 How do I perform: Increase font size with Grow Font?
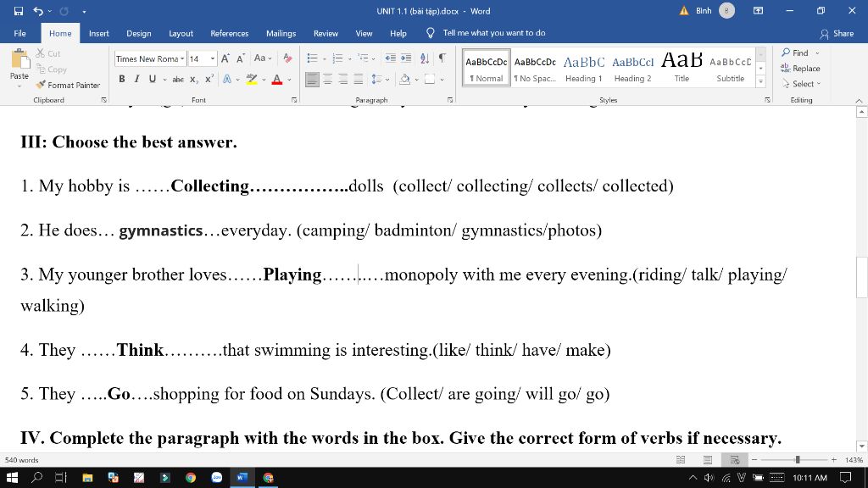pyautogui.click(x=225, y=58)
